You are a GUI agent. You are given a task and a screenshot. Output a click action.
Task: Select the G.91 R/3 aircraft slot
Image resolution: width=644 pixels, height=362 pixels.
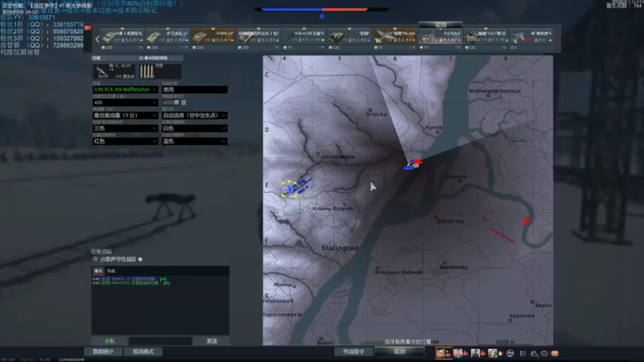point(440,36)
